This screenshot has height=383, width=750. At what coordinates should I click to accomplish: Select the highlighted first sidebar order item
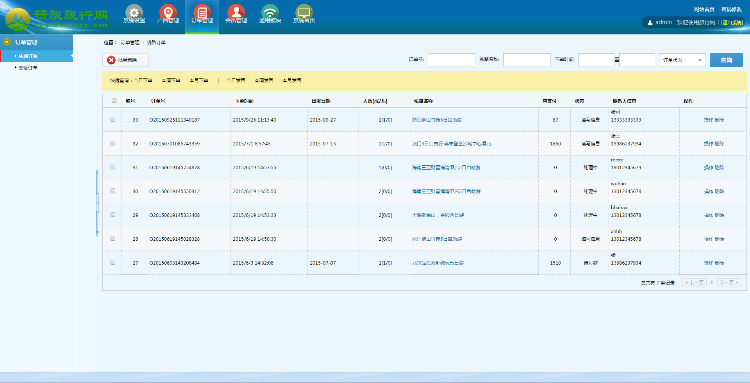click(x=36, y=56)
